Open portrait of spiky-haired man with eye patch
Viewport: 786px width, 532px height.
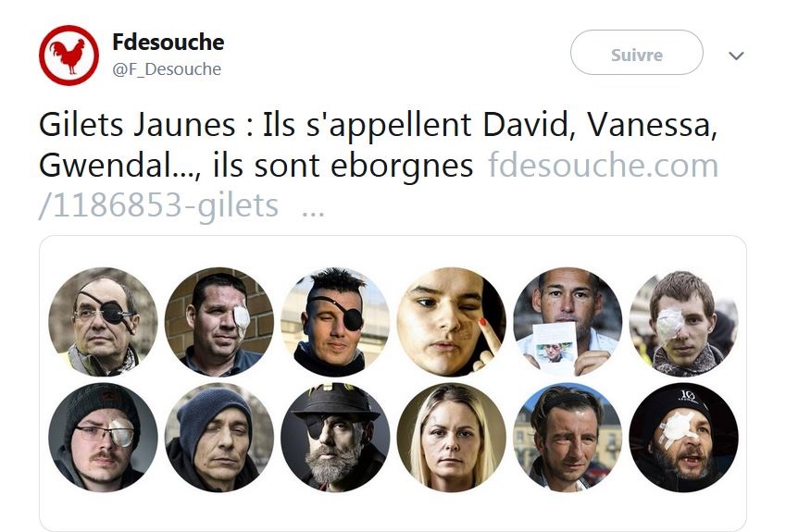(335, 322)
